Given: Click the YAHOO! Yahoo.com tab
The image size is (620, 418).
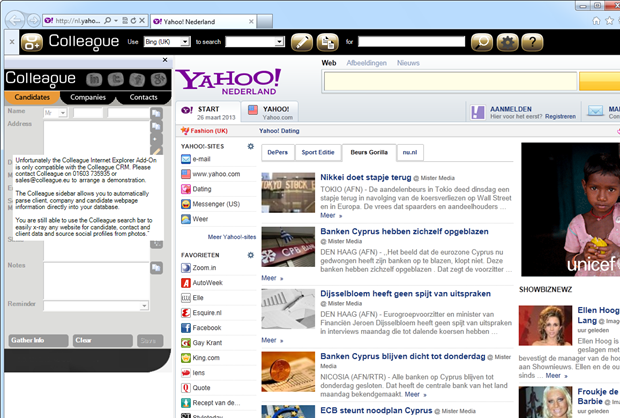Looking at the screenshot, I should click(x=270, y=112).
